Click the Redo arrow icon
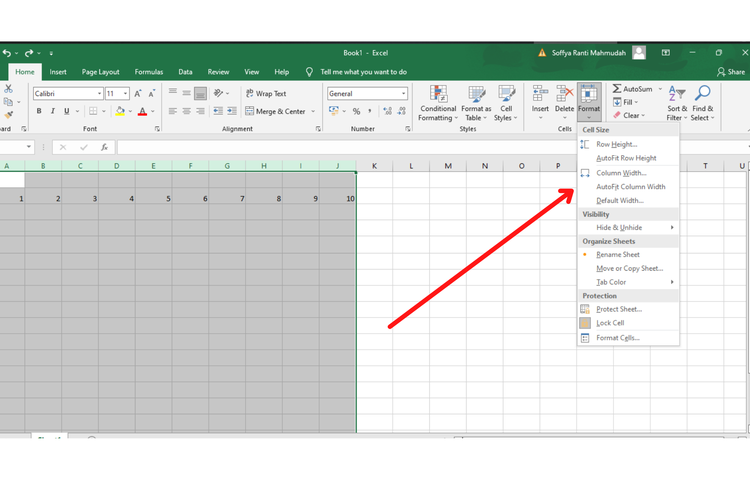This screenshot has width=750, height=500. (x=29, y=53)
